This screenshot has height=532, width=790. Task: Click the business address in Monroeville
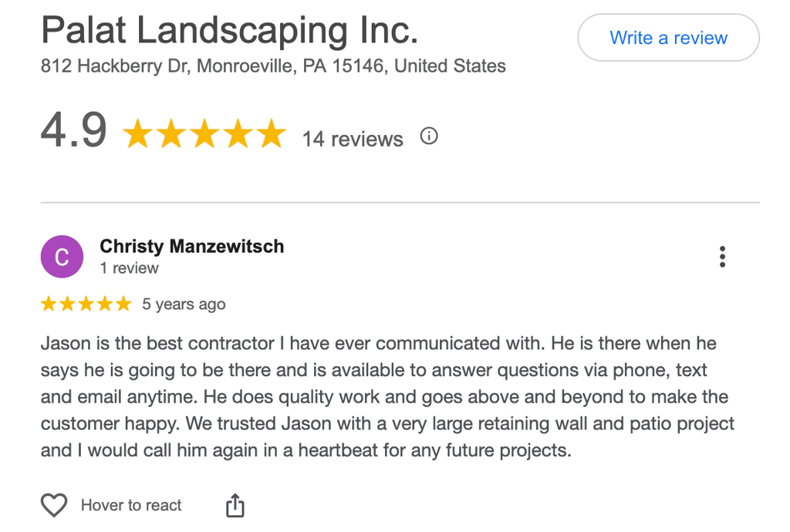(x=273, y=66)
